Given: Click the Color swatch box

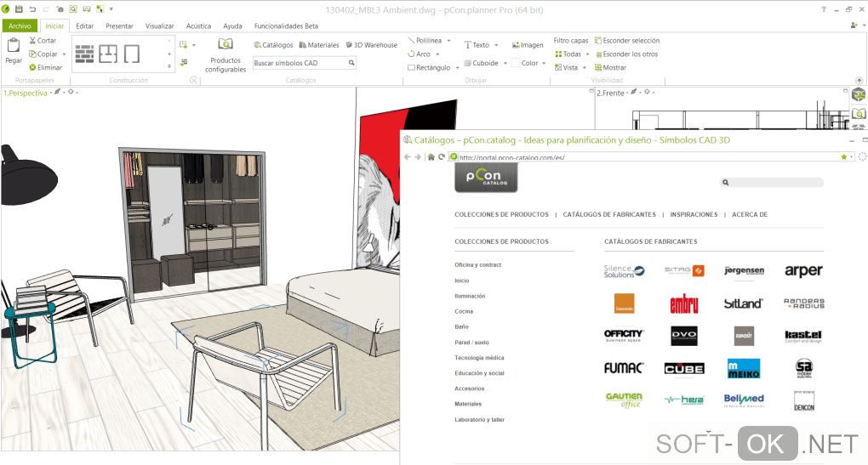Looking at the screenshot, I should point(516,63).
